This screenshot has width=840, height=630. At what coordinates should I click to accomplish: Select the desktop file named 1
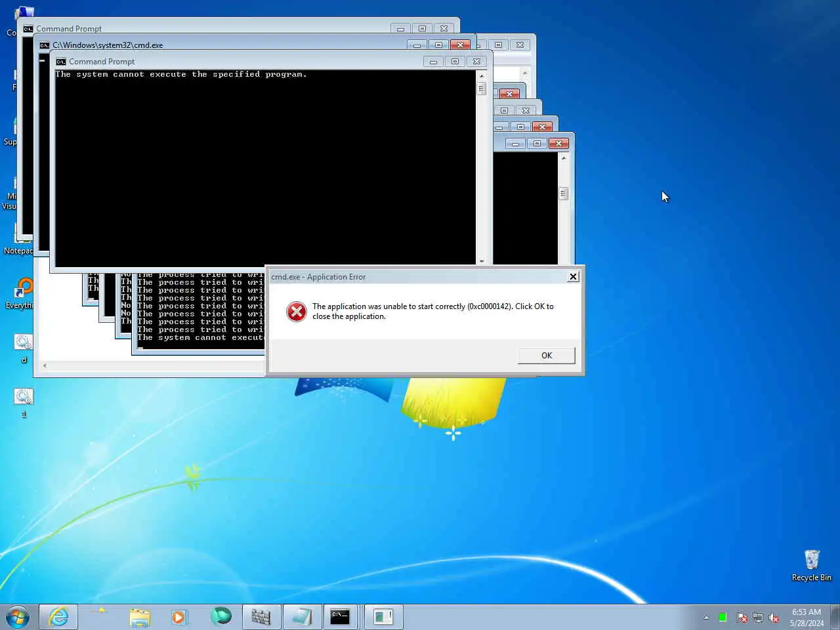point(24,403)
